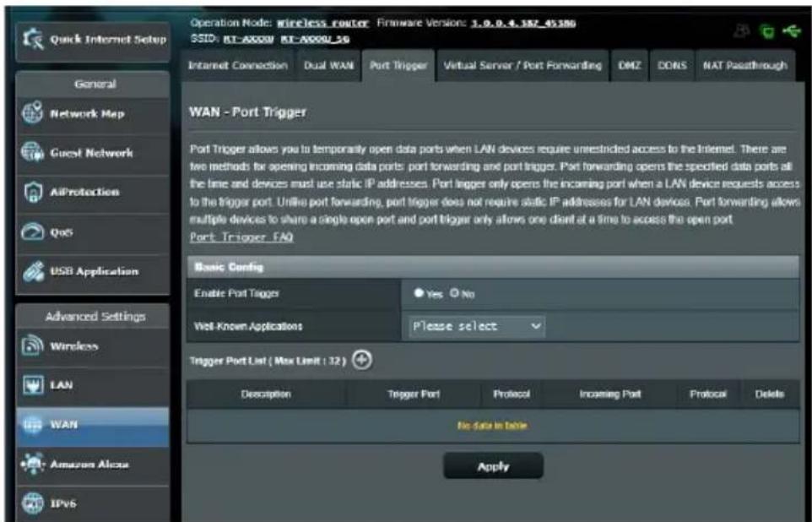Click the Incoming Port column header
This screenshot has height=522, width=812.
pyautogui.click(x=610, y=394)
